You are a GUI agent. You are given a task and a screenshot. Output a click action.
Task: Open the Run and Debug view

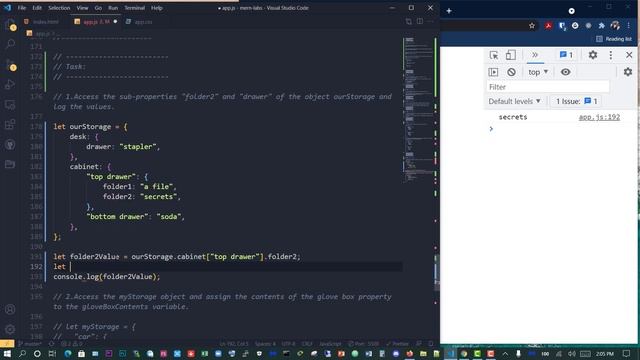(10, 84)
